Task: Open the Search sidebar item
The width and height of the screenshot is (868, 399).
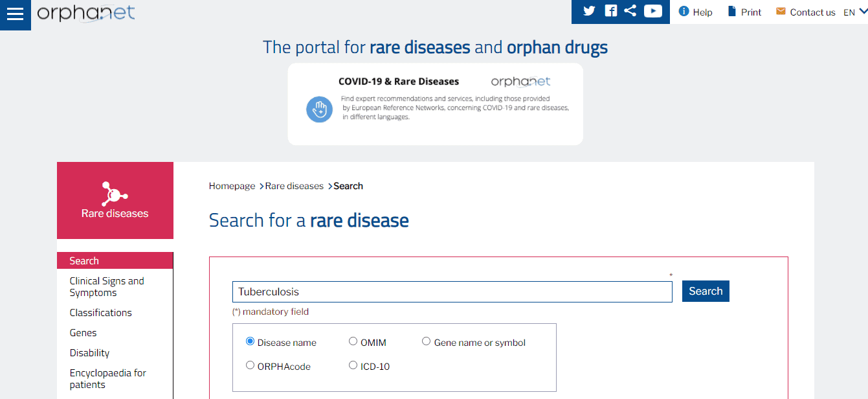Action: coord(115,260)
